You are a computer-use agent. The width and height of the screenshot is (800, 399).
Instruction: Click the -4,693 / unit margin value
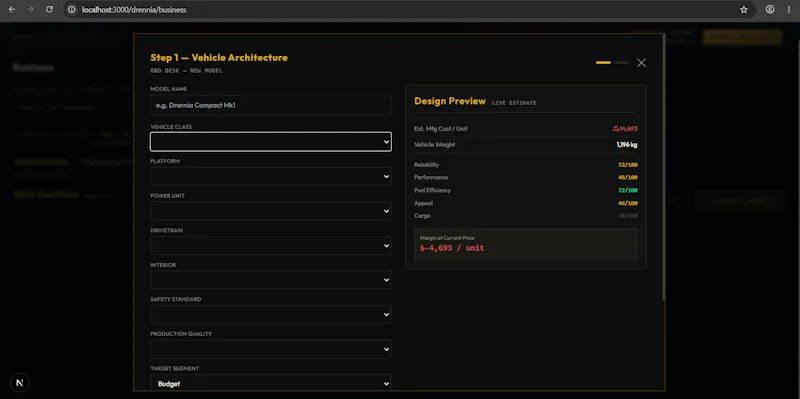(452, 248)
